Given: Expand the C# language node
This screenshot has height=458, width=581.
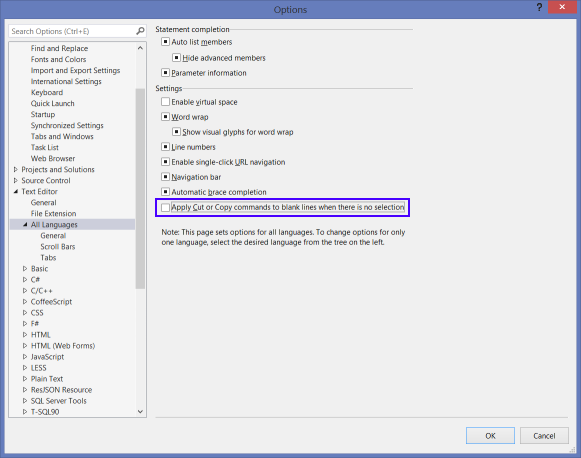Looking at the screenshot, I should click(25, 279).
